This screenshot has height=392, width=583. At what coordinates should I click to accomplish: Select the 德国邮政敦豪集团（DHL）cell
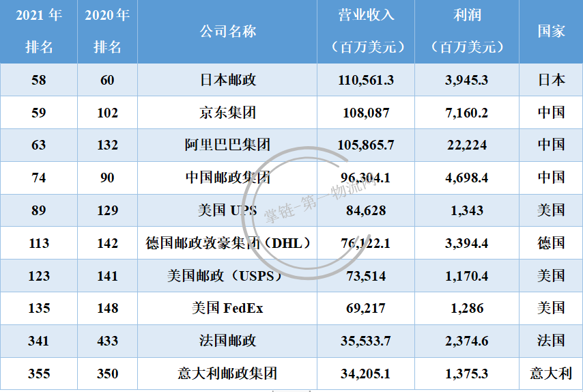click(227, 243)
